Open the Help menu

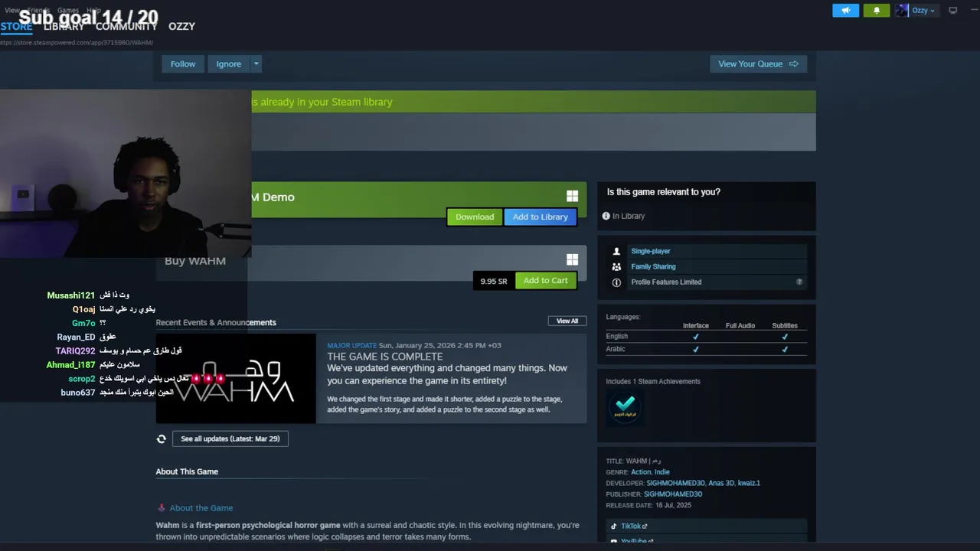[x=93, y=11]
